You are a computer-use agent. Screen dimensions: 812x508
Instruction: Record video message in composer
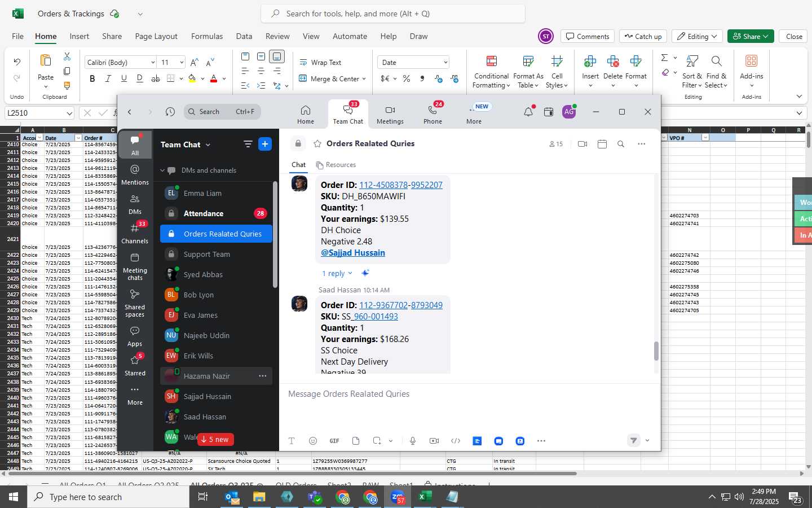434,441
